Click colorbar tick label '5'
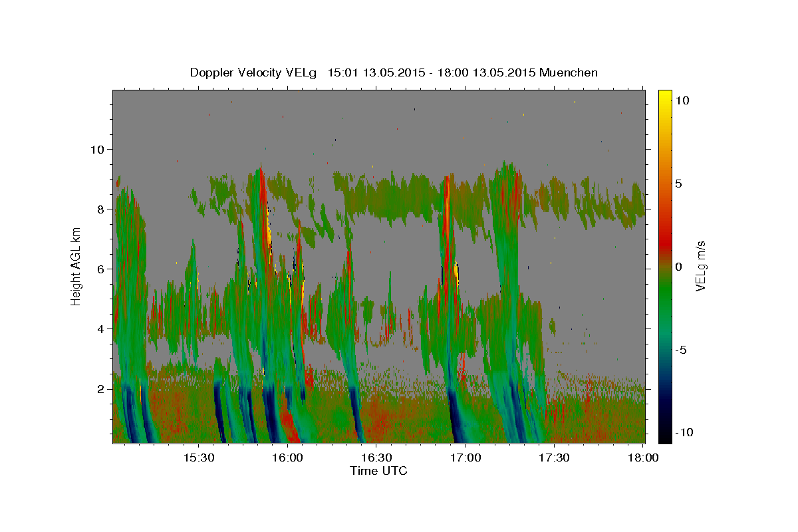Image resolution: width=798 pixels, height=532 pixels. click(679, 184)
